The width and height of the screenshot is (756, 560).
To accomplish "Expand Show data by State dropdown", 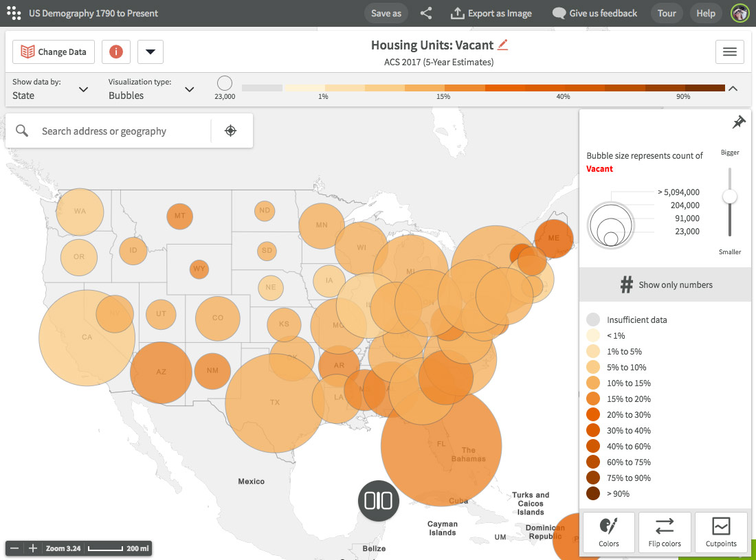I will (x=50, y=89).
